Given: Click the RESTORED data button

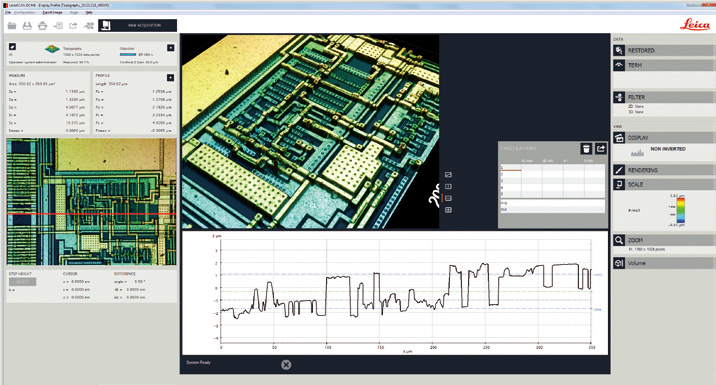Looking at the screenshot, I should [663, 50].
